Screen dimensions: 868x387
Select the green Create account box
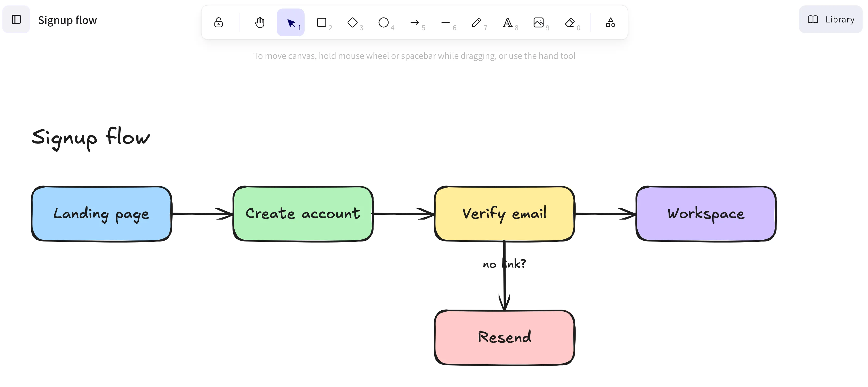point(303,214)
